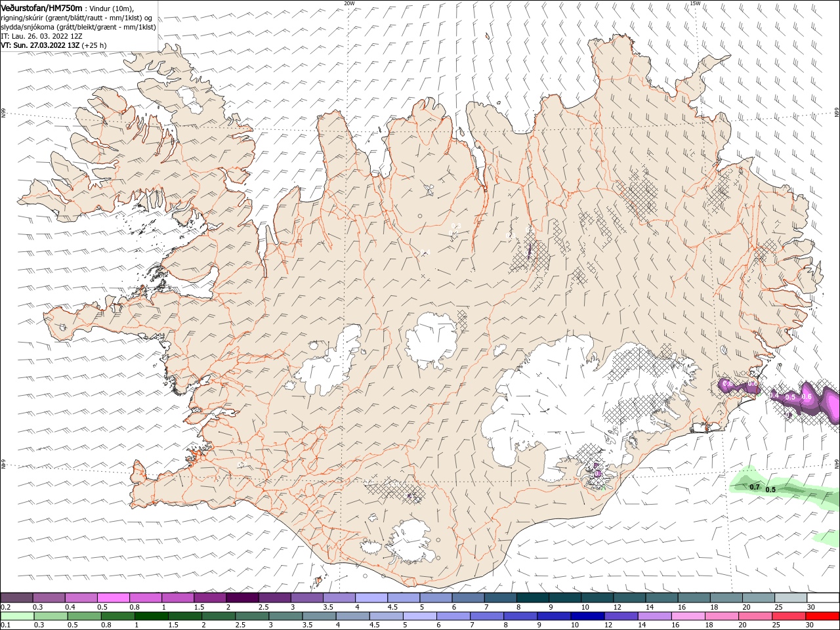Select the white swatch labeled 30, upper scale

824,598
